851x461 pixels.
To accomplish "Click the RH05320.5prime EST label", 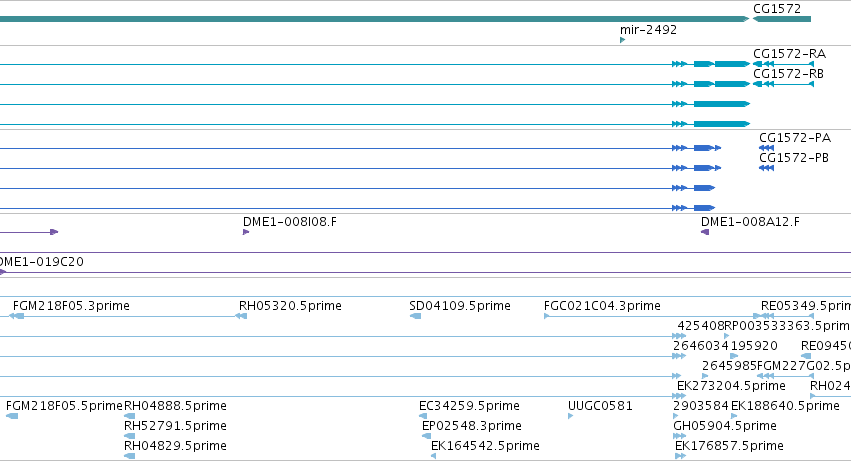I will (x=290, y=306).
